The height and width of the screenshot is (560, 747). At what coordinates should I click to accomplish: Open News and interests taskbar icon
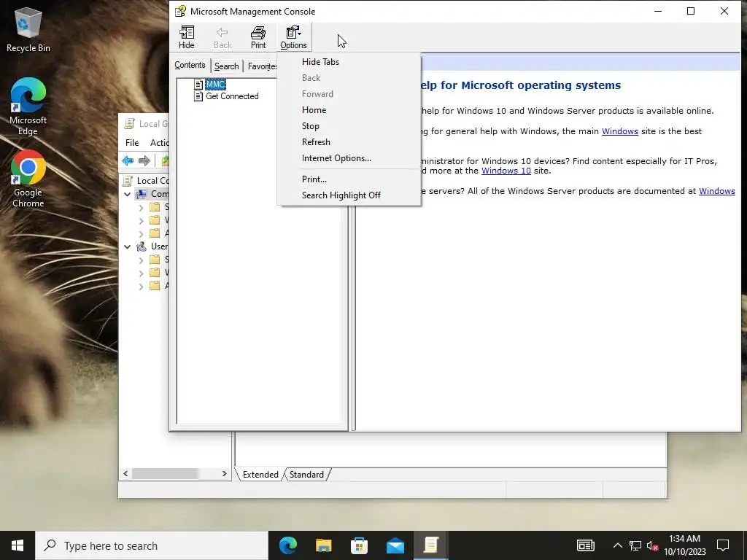[x=586, y=545]
